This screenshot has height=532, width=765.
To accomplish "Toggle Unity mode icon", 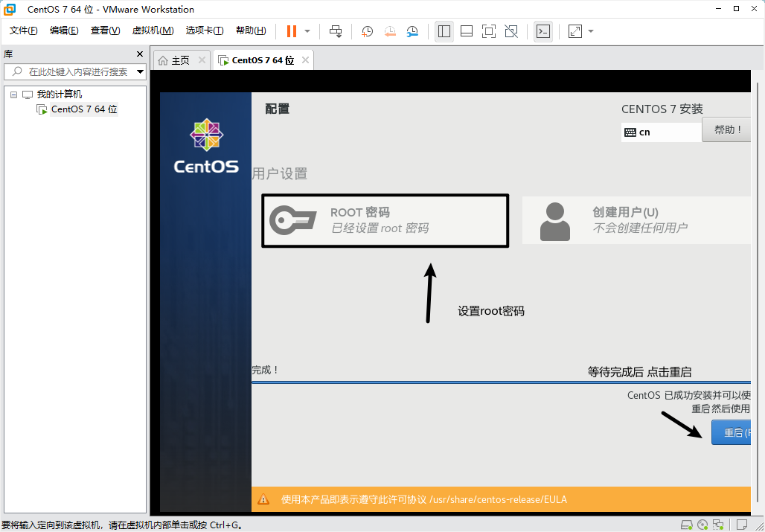I will (511, 31).
